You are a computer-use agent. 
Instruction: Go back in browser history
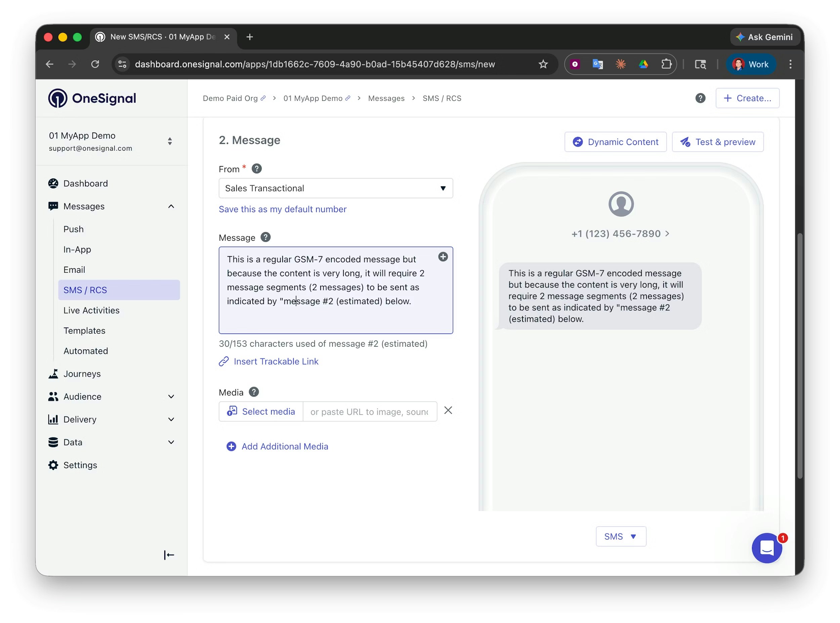tap(49, 64)
